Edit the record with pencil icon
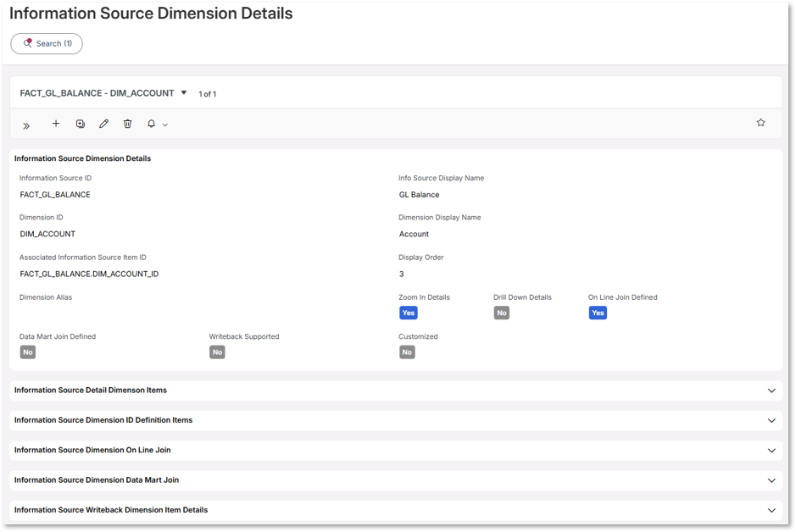Viewport: 796px width, 532px height. click(103, 124)
